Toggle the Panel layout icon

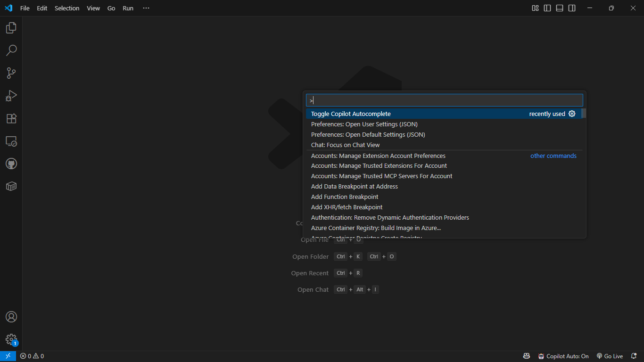[x=560, y=8]
